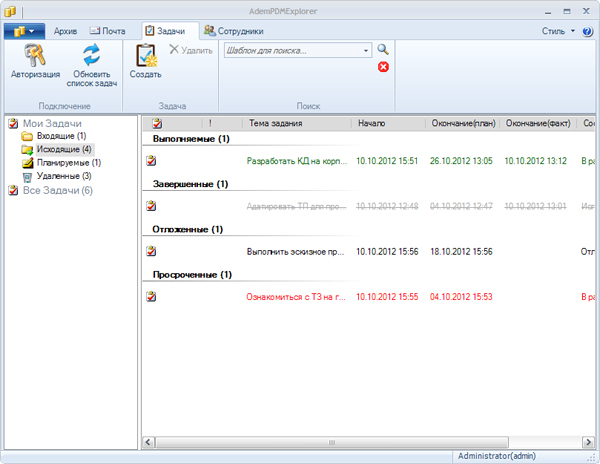
Task: Click the Исходящие folder icon
Action: point(27,150)
